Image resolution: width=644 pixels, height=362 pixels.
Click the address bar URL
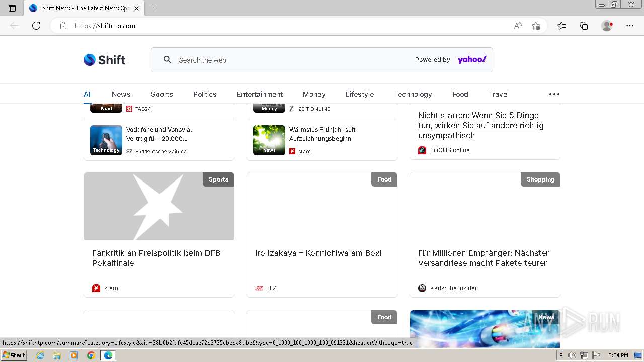pos(105,26)
